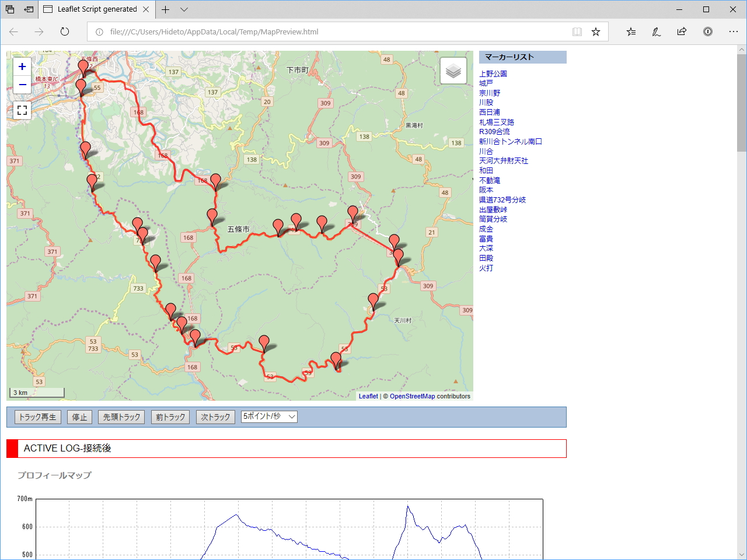Select 城戸 in the marker list
This screenshot has height=560, width=747.
[486, 83]
